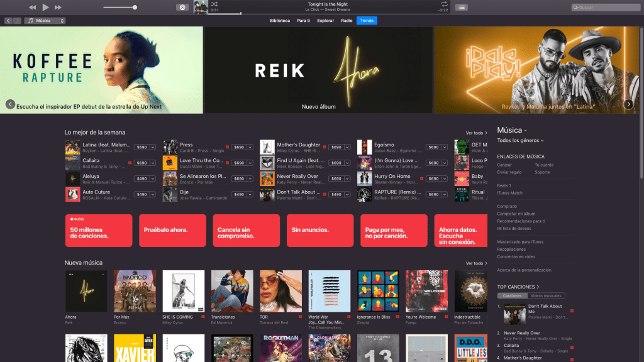
Task: Open the Up Next list icon
Action: pos(461,8)
